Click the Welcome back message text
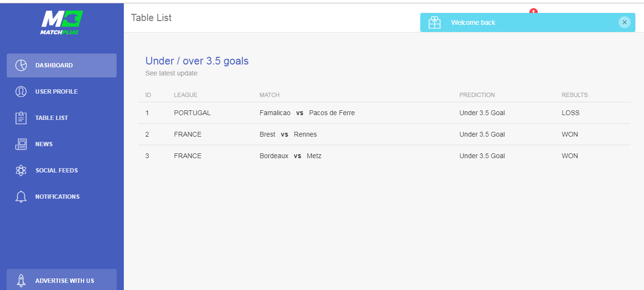 pyautogui.click(x=473, y=22)
